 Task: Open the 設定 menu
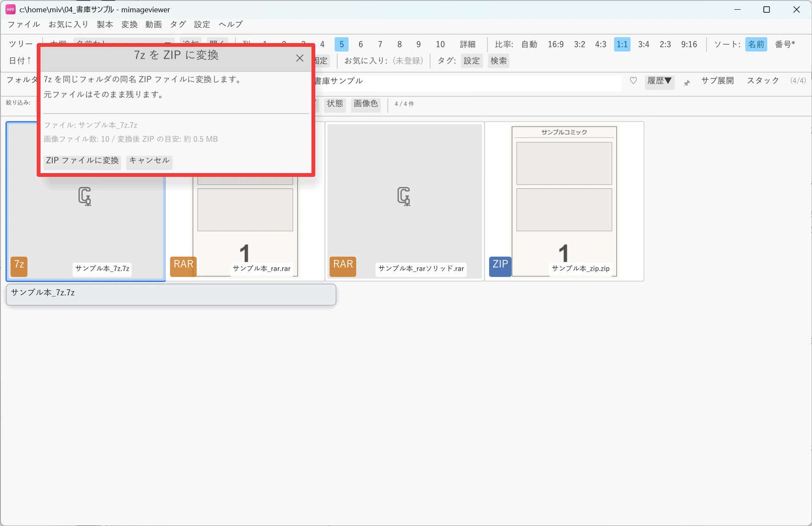[x=202, y=24]
